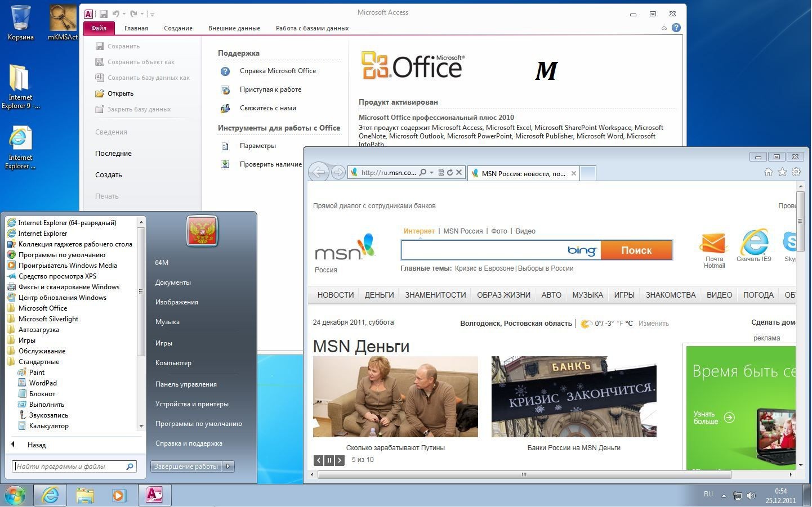The width and height of the screenshot is (812, 507).
Task: Click Назад in Start menu
Action: coord(37,445)
